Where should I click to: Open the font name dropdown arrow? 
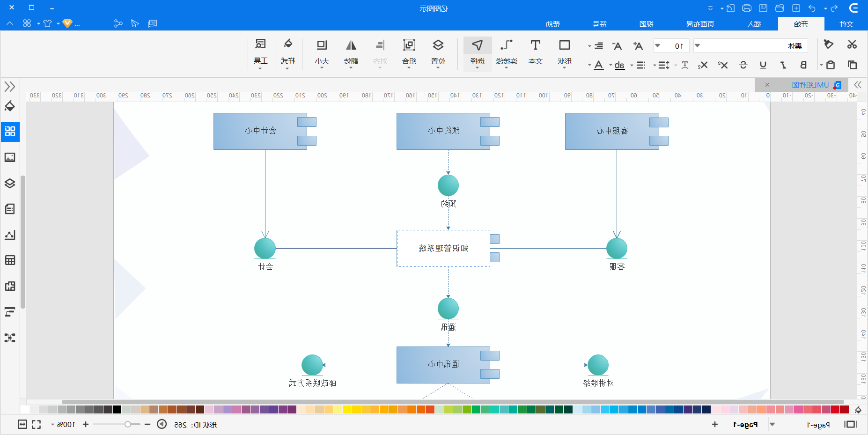pyautogui.click(x=697, y=45)
